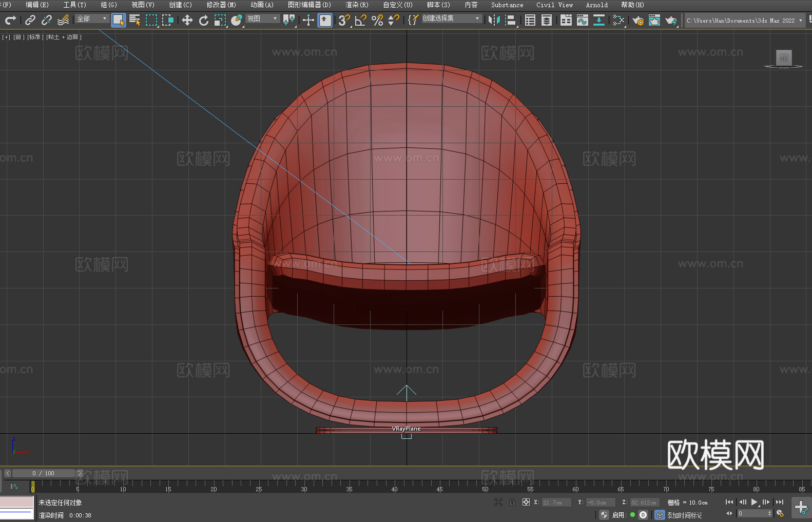Viewport: 812px width, 522px height.
Task: Open Curve Editor icon
Action: (x=583, y=20)
